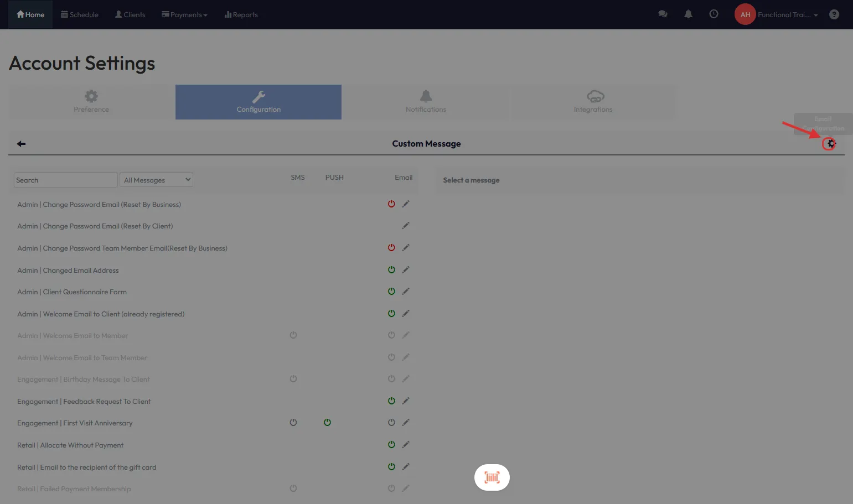Screen dimensions: 853x504
Task: Open the chat messages icon in top bar
Action: pos(663,14)
